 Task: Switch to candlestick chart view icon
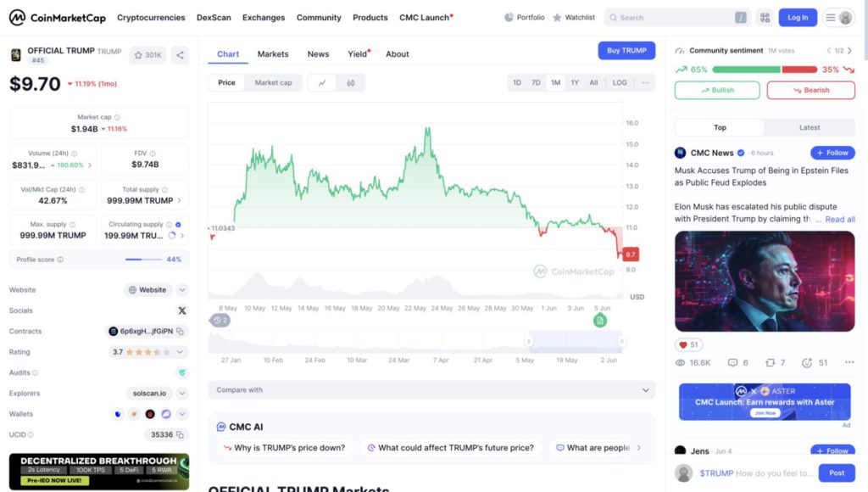click(x=350, y=83)
